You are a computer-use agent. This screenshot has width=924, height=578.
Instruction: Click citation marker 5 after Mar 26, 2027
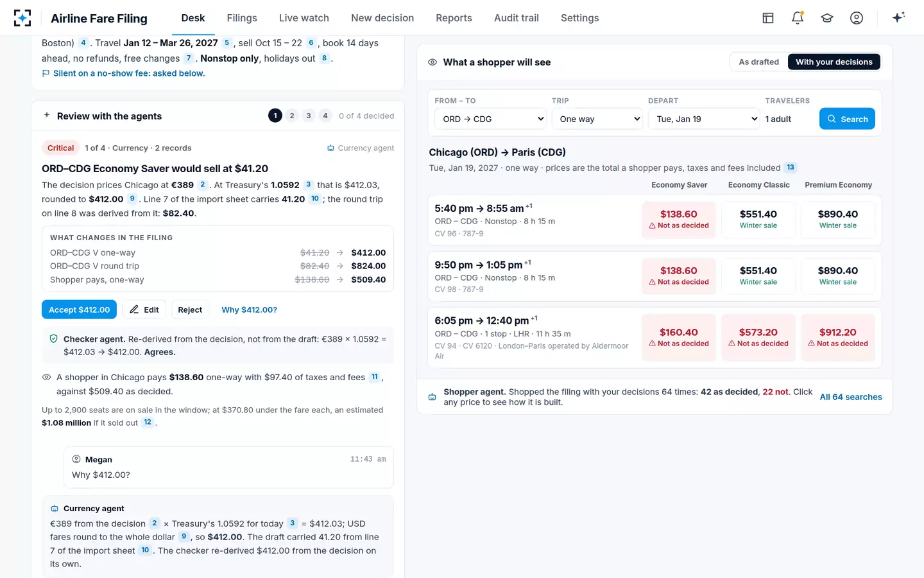pyautogui.click(x=227, y=43)
